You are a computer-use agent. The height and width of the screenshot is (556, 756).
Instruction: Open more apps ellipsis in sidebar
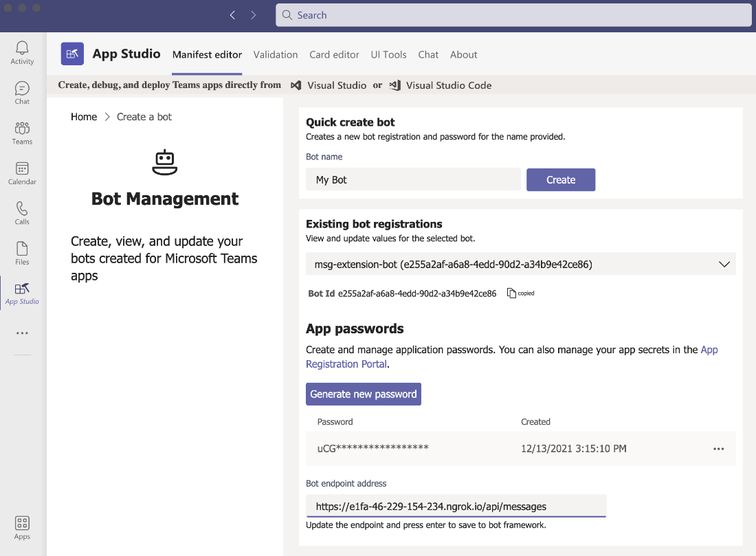pyautogui.click(x=22, y=333)
